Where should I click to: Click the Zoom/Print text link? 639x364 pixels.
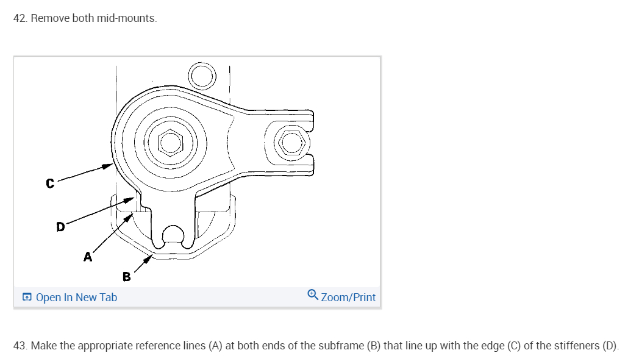tap(348, 298)
